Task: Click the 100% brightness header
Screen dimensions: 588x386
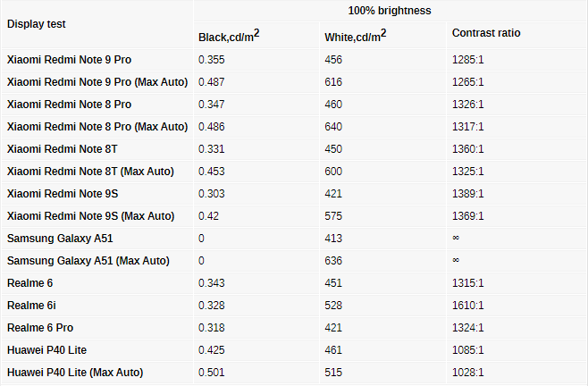Action: tap(390, 11)
